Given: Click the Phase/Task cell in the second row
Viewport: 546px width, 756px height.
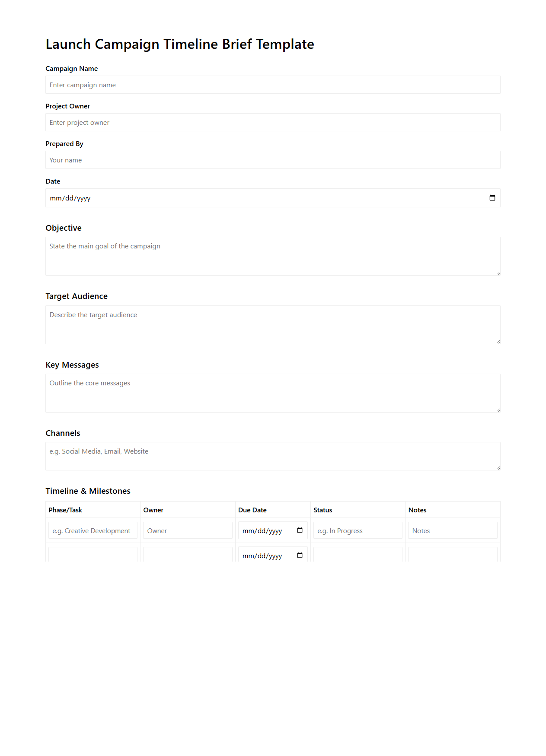Looking at the screenshot, I should coord(93,556).
